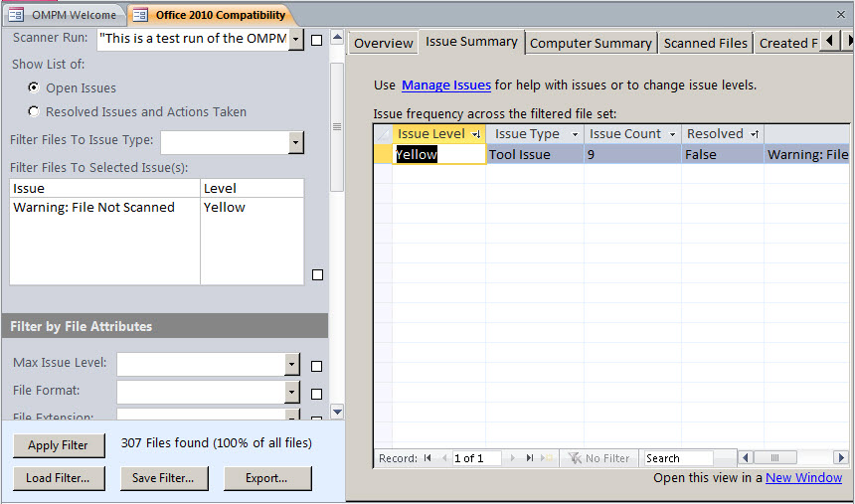This screenshot has height=504, width=855.
Task: Choose Resolved Issues and Actions Taken
Action: click(34, 111)
